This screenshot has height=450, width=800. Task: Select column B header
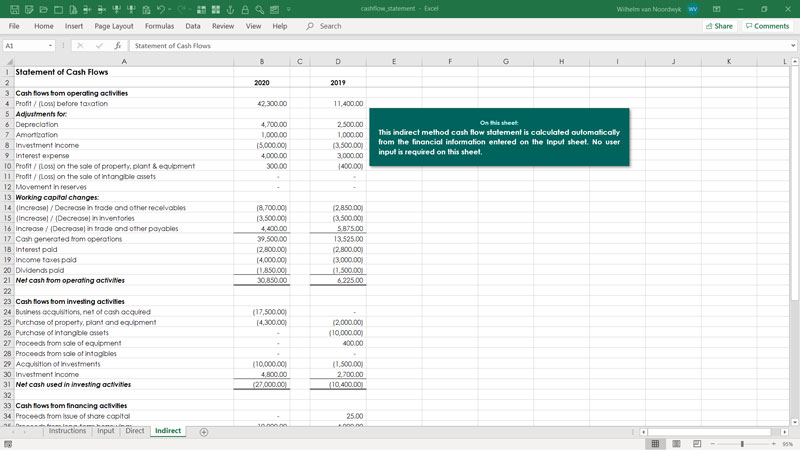point(262,61)
